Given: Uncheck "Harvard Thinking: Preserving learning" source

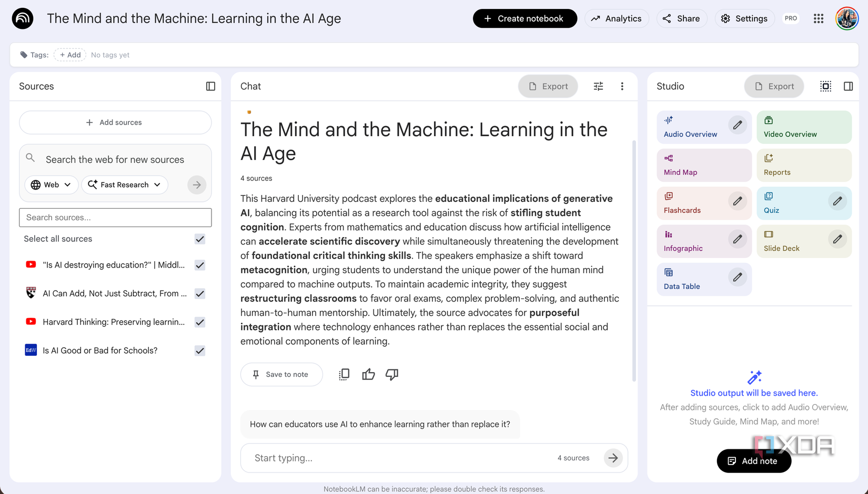Looking at the screenshot, I should point(200,322).
